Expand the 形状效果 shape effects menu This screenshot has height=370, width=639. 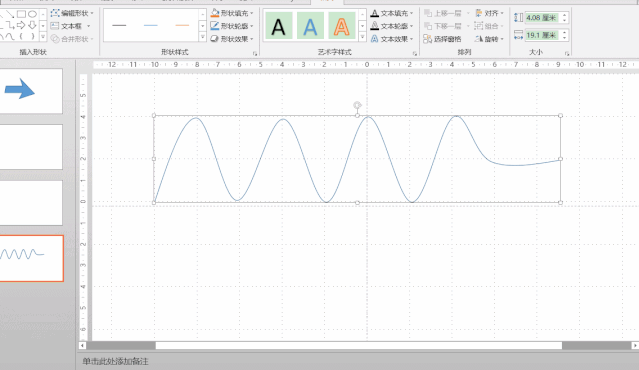point(232,39)
